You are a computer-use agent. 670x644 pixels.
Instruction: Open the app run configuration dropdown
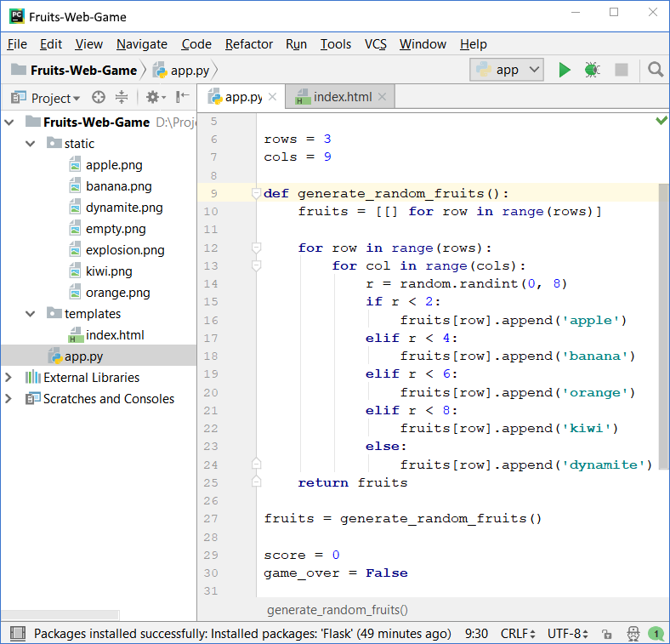(x=507, y=70)
